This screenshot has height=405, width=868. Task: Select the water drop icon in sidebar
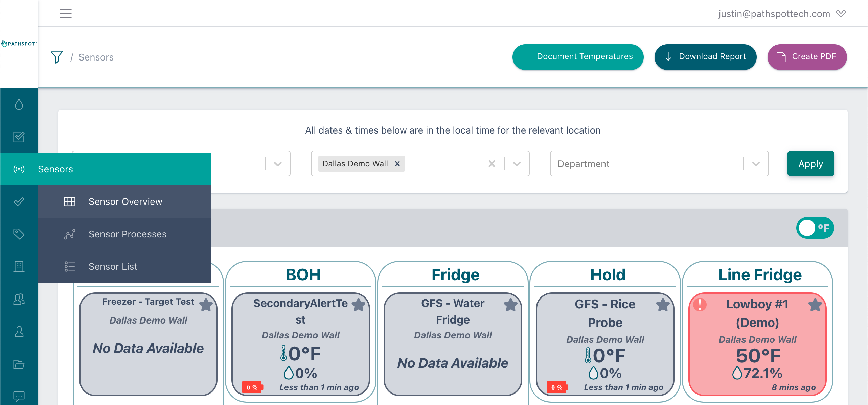pyautogui.click(x=19, y=104)
